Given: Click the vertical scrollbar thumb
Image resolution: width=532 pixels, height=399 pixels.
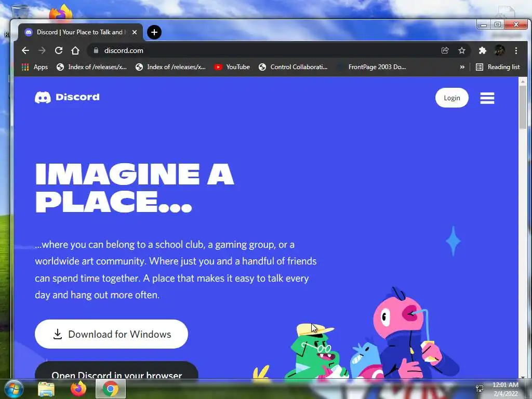Looking at the screenshot, I should coord(523,108).
